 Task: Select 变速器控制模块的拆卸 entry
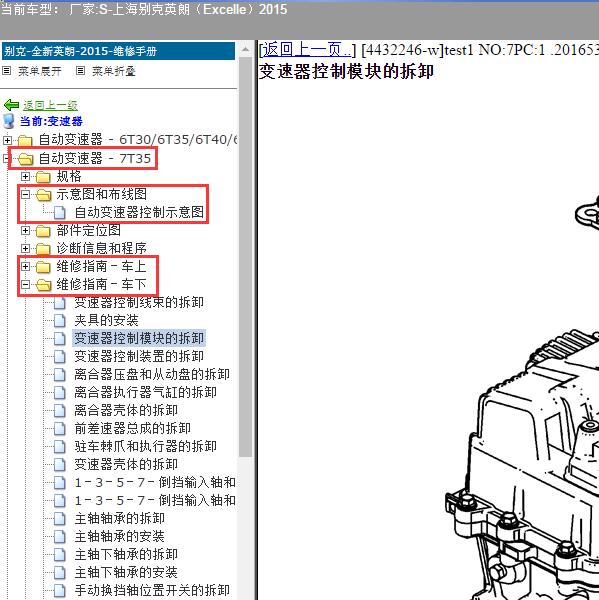[139, 338]
